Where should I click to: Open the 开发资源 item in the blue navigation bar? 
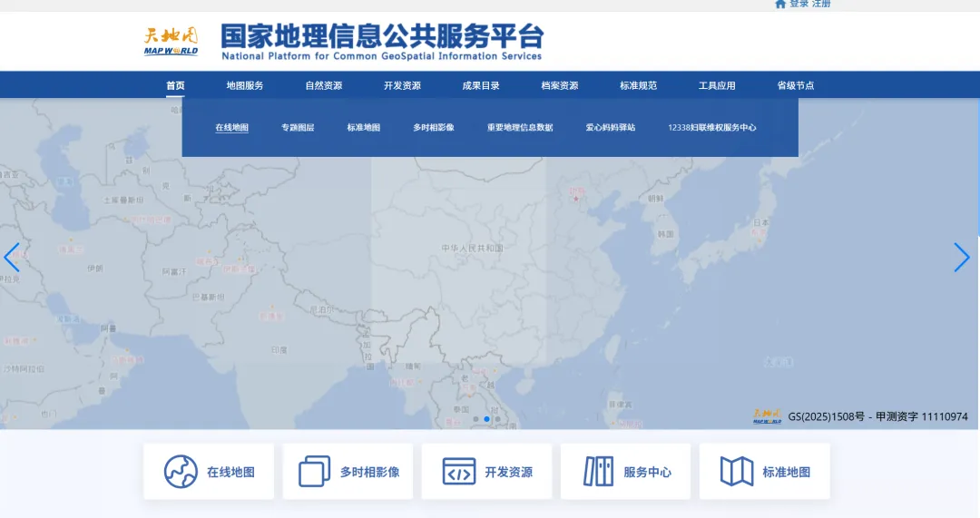pyautogui.click(x=402, y=85)
